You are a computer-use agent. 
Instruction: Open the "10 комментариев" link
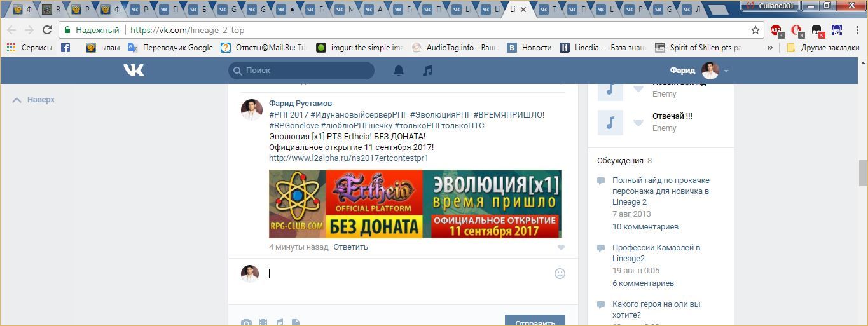(645, 226)
